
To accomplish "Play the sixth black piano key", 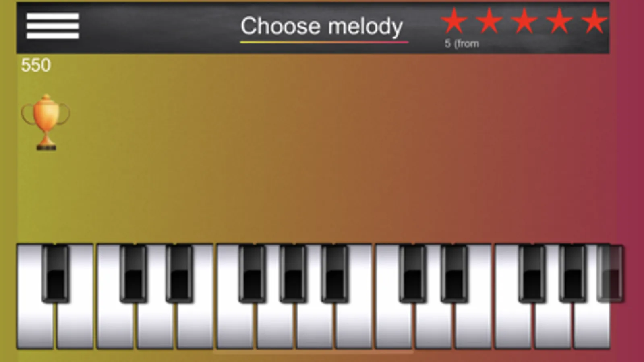I will [335, 274].
